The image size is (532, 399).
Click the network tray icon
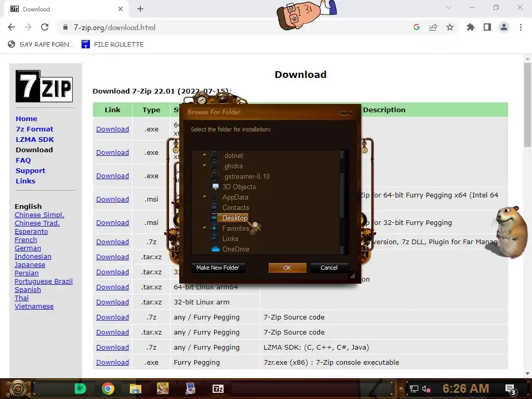coord(414,389)
